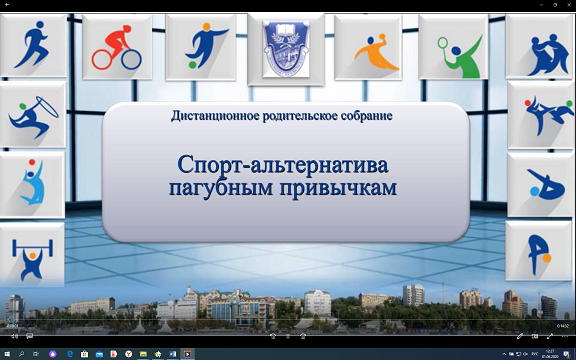Open more options three-dots menu
Viewport: 576px width, 360px height.
[x=565, y=336]
